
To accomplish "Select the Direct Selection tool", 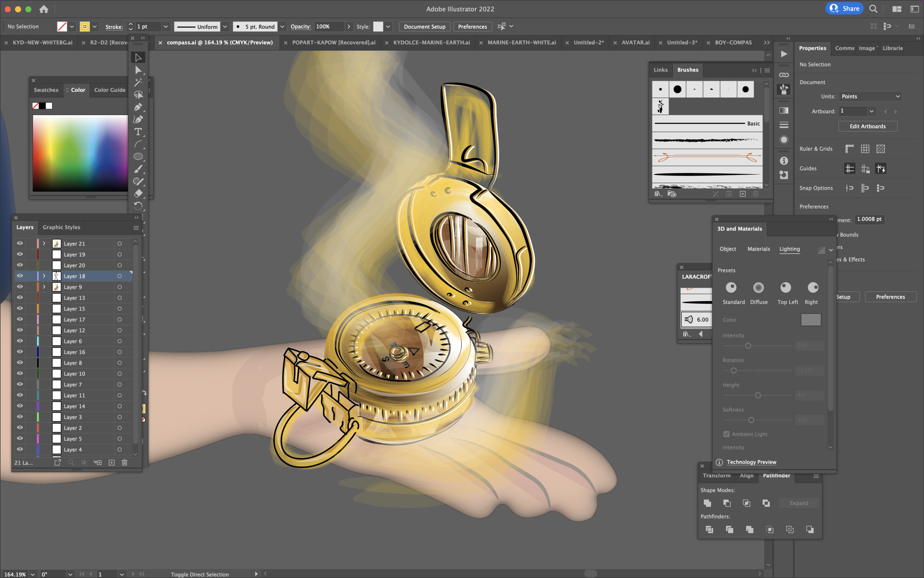I will 138,70.
